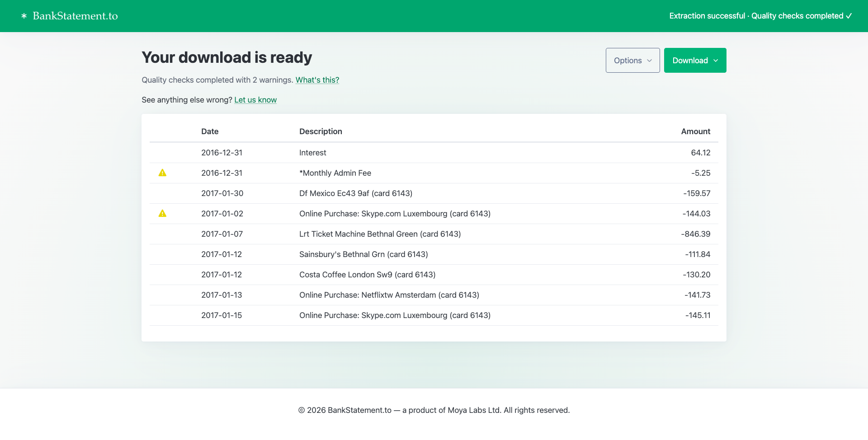
Task: Select the -111.84 amount
Action: [x=698, y=254]
